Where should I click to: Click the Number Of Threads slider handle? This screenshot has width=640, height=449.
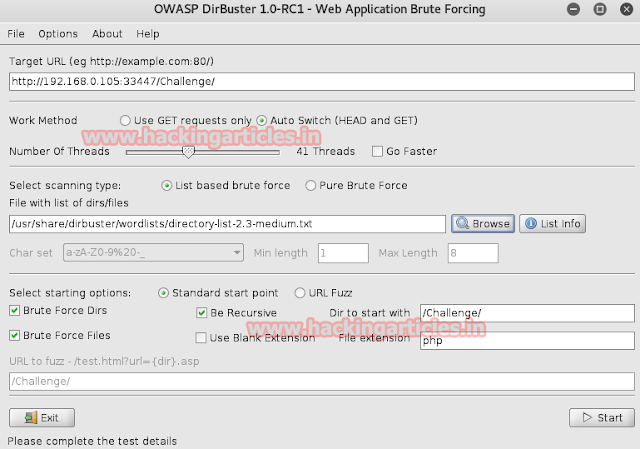point(188,152)
